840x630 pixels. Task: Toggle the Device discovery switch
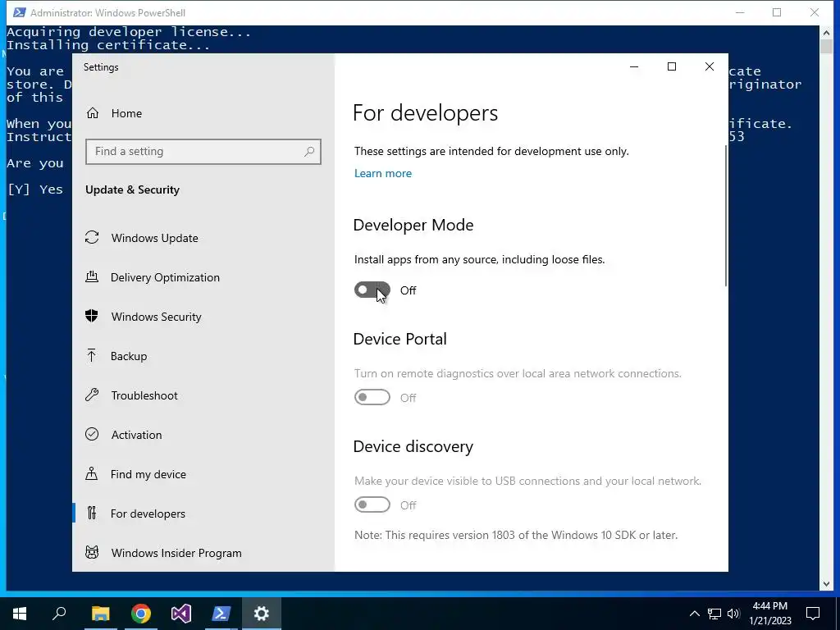coord(372,504)
